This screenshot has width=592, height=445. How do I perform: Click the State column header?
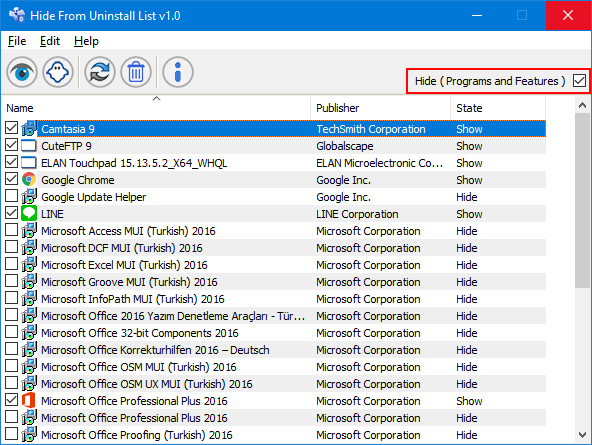498,108
